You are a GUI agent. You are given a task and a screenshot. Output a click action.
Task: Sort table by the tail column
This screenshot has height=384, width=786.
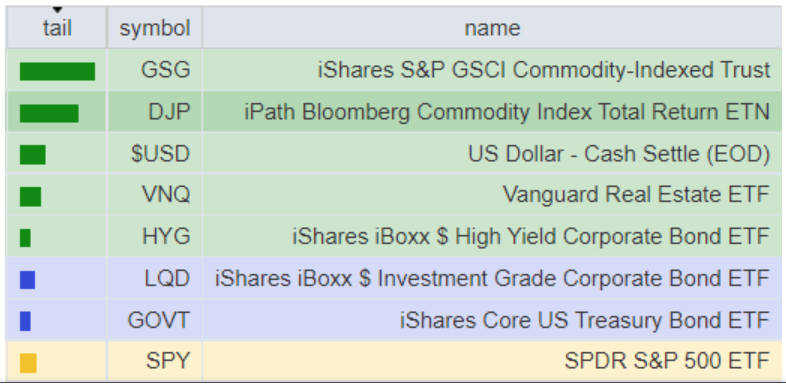point(57,28)
